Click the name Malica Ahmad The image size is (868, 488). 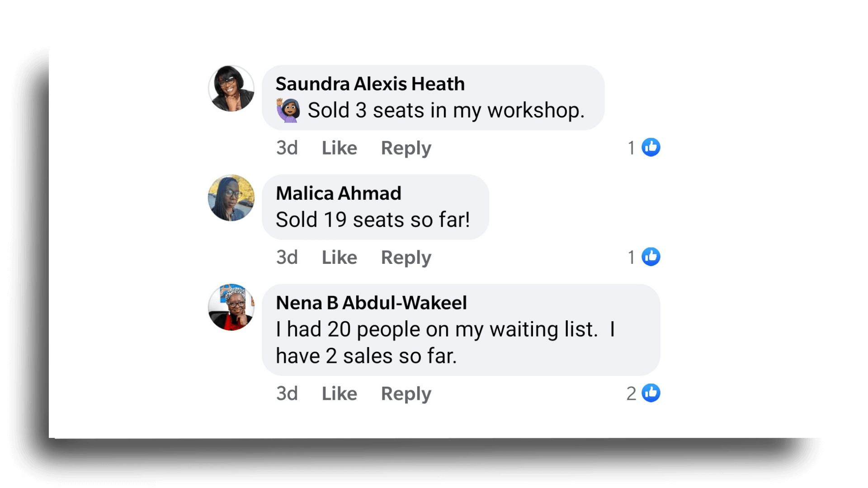tap(339, 193)
